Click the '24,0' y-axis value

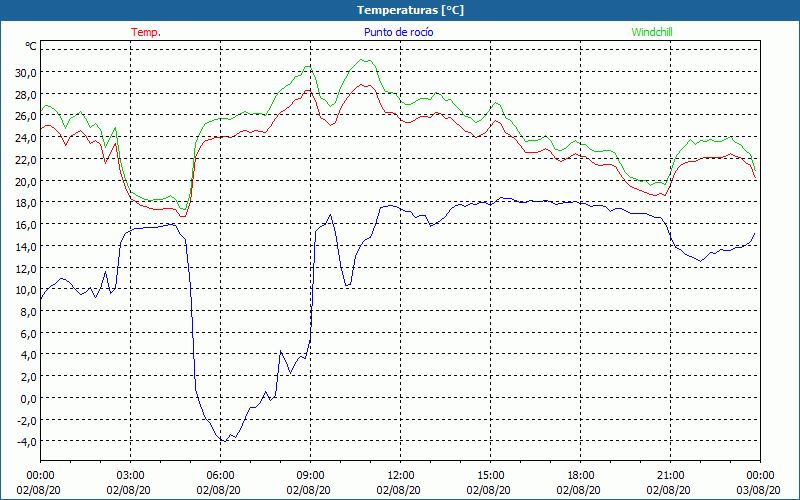(26, 138)
